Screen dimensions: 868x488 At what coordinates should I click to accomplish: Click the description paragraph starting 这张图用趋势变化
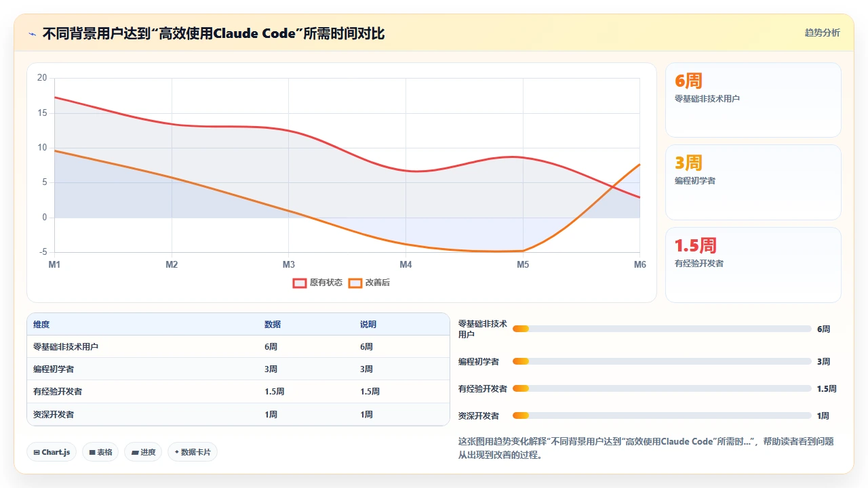coord(646,448)
